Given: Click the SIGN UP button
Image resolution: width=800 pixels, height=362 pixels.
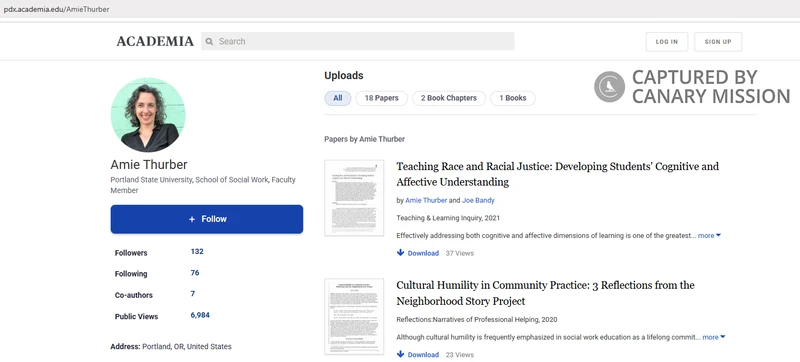Looking at the screenshot, I should (x=718, y=42).
